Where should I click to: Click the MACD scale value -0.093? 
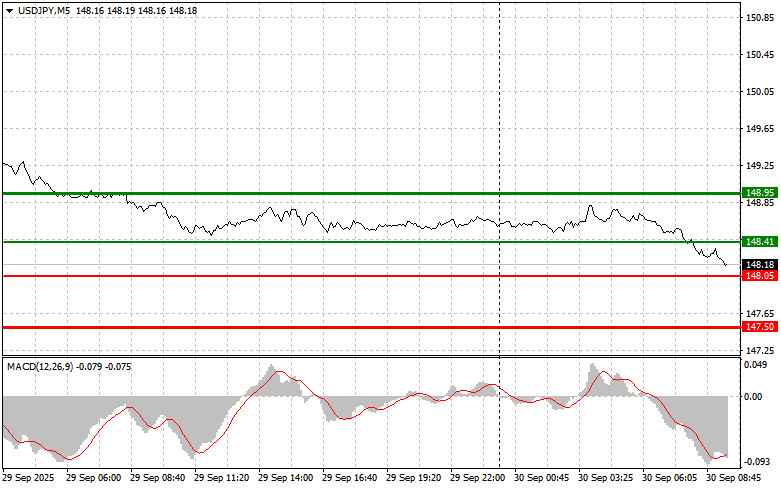pos(756,462)
